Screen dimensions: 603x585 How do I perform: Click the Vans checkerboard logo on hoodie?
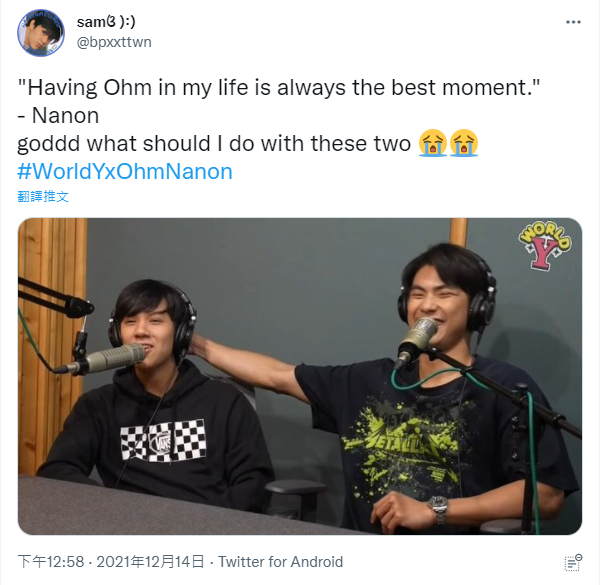[163, 440]
